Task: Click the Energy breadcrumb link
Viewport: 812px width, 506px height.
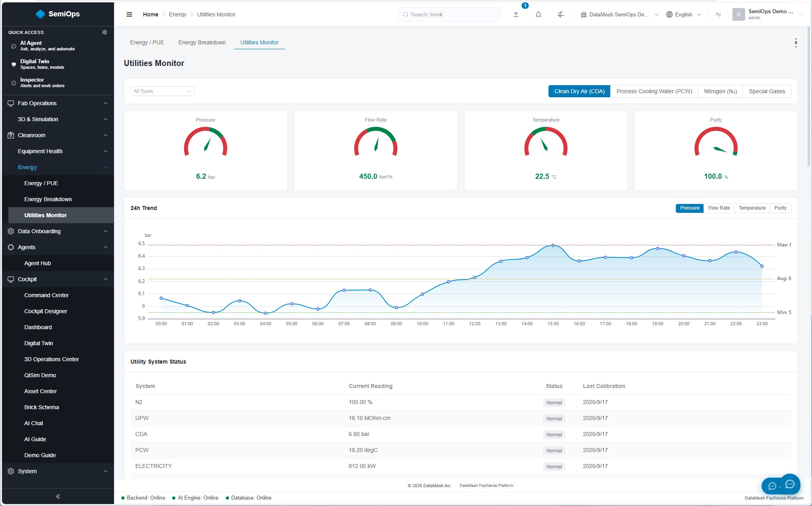Action: tap(178, 14)
